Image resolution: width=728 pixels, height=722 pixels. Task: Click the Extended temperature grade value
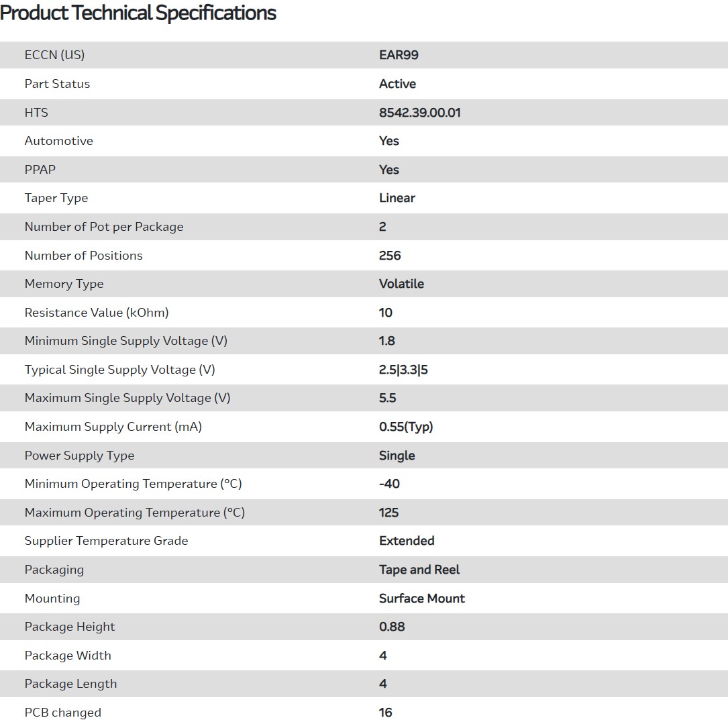pyautogui.click(x=407, y=541)
